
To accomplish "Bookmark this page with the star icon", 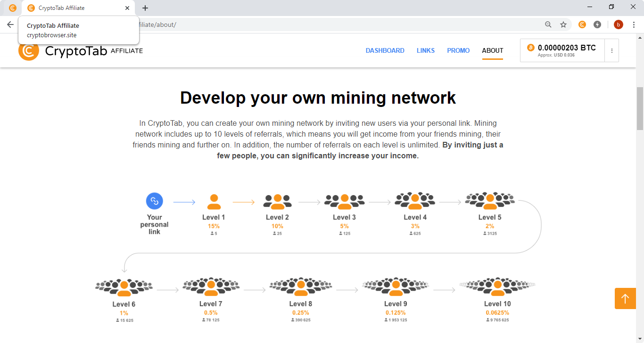I will 563,24.
